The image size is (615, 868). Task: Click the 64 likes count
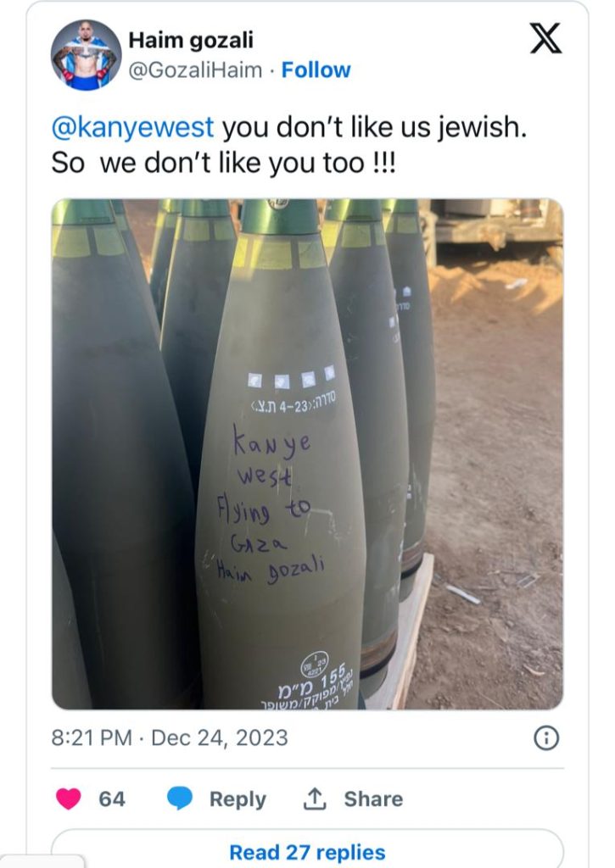click(112, 798)
